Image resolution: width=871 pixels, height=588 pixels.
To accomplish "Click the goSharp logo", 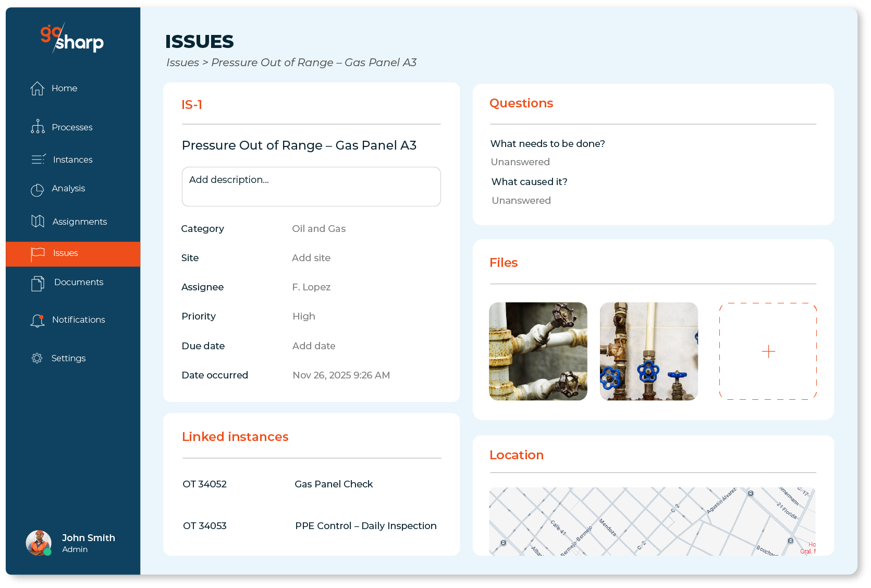I will pyautogui.click(x=72, y=38).
